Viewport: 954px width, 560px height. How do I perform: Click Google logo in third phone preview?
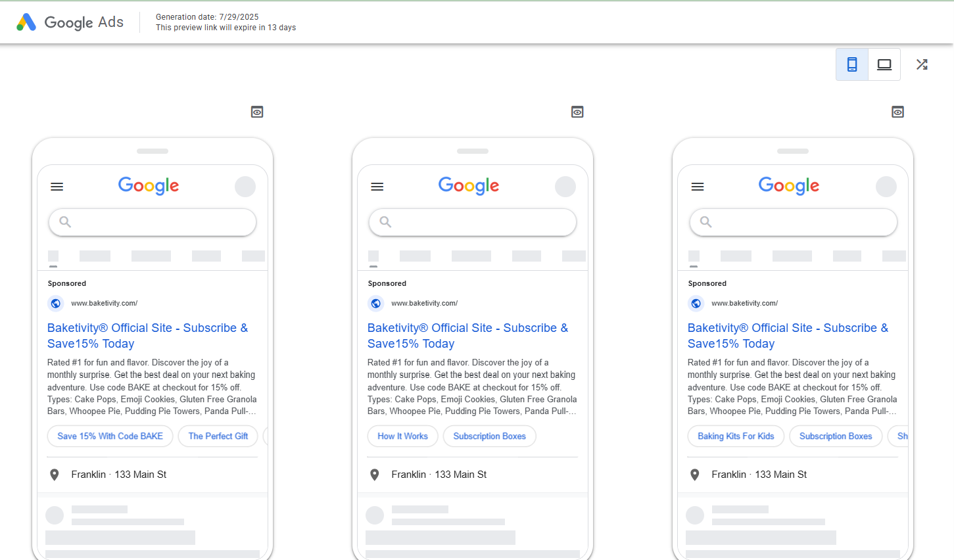pos(789,186)
